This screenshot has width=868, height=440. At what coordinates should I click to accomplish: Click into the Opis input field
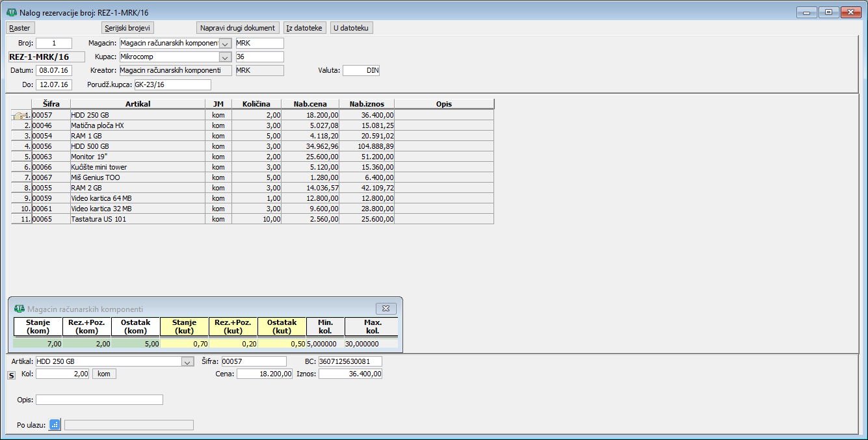coord(99,400)
